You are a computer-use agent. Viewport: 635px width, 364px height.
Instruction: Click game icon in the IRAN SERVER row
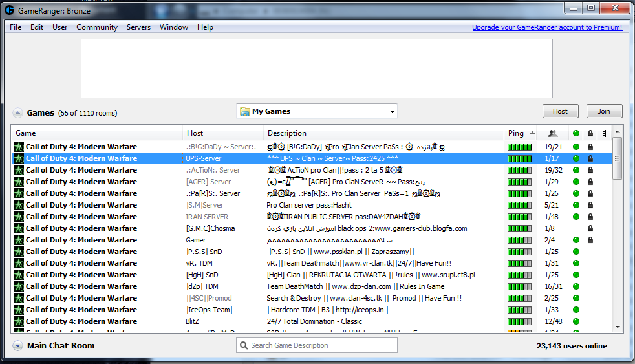(x=19, y=217)
